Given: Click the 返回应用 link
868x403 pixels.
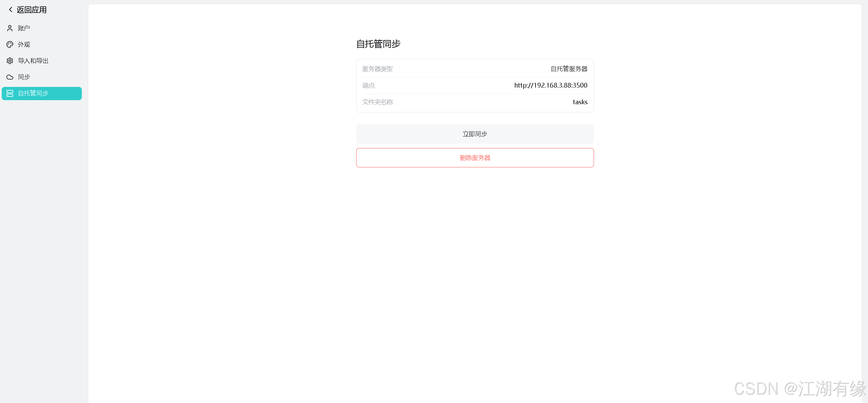Looking at the screenshot, I should click(31, 10).
